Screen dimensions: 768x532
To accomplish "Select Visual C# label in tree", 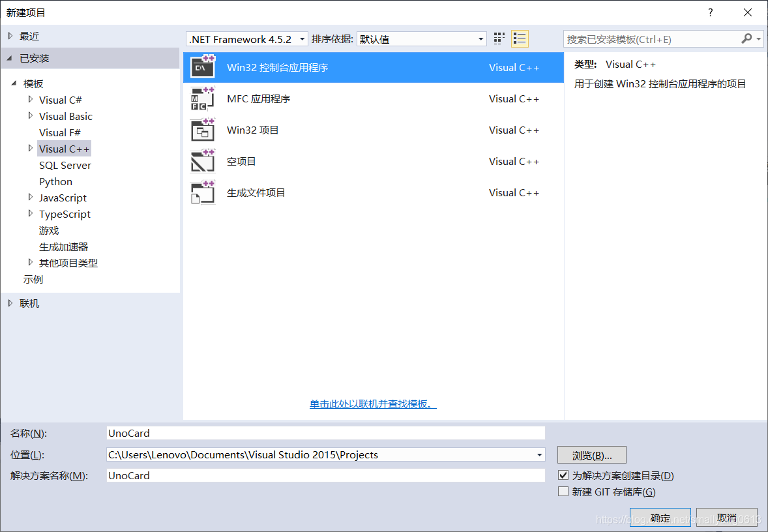I will click(x=60, y=100).
